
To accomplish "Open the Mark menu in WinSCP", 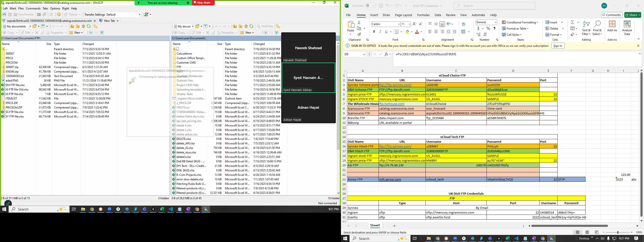I will [13, 9].
